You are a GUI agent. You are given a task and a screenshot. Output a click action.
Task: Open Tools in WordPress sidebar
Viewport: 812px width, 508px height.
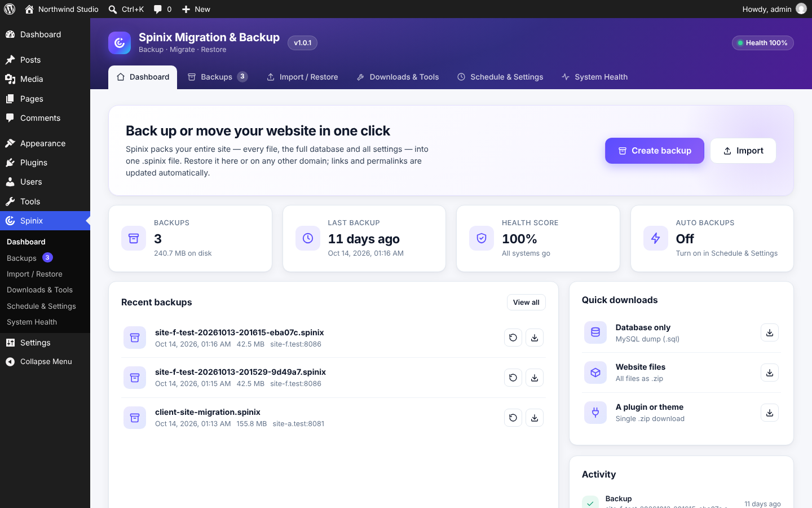pyautogui.click(x=45, y=202)
